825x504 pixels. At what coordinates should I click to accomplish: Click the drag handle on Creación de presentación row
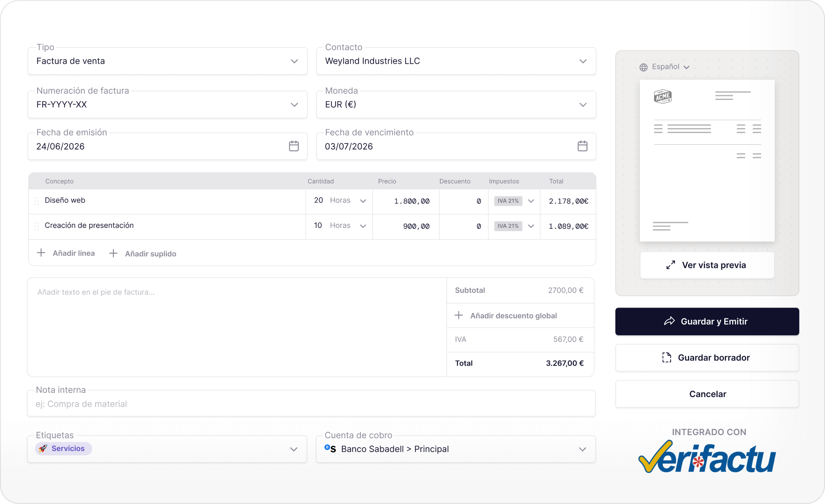pos(37,226)
